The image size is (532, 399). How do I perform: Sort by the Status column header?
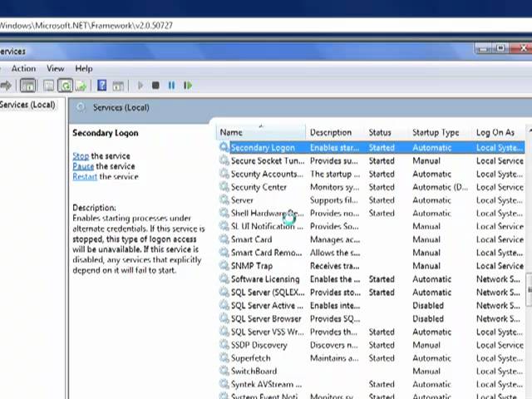pyautogui.click(x=387, y=132)
